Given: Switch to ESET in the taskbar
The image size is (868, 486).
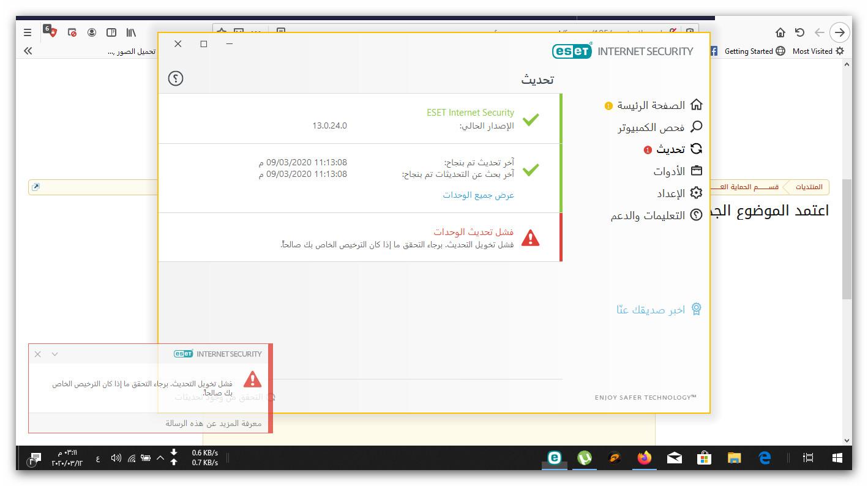Looking at the screenshot, I should [x=555, y=458].
